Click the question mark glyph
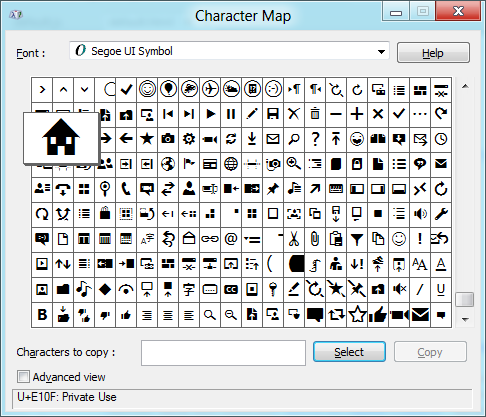 315,139
